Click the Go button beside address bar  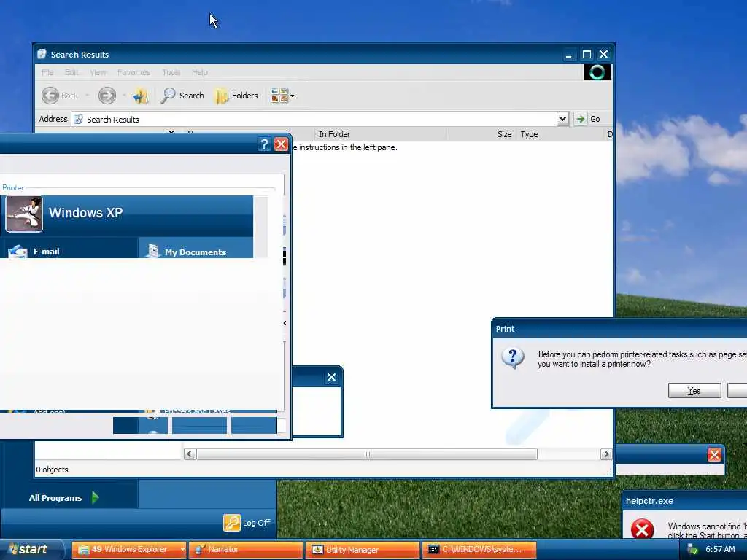point(587,119)
